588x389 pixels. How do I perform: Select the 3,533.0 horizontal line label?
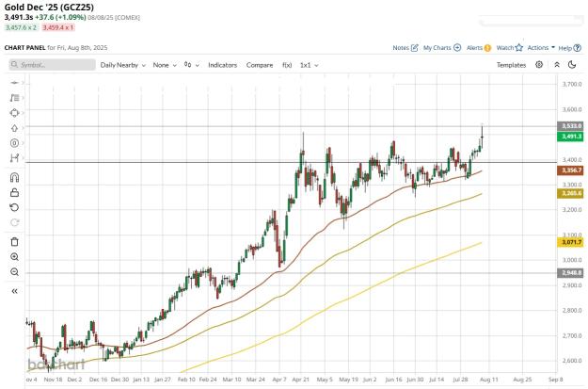click(570, 126)
